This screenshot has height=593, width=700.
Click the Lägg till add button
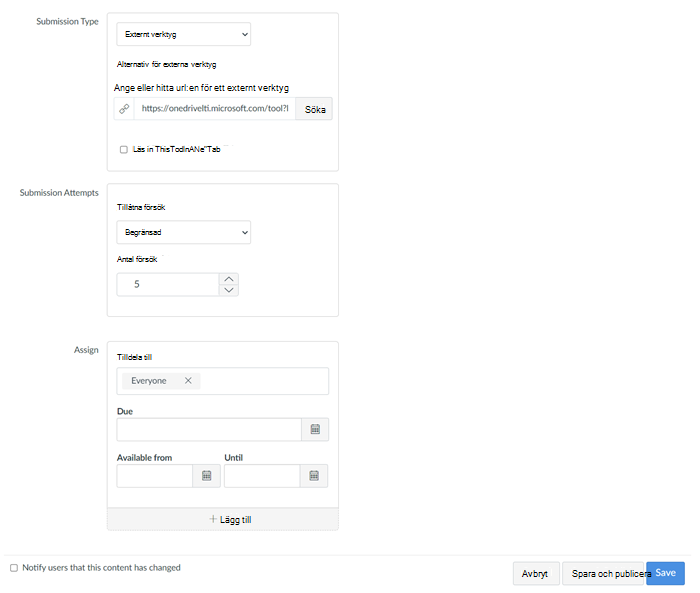(x=223, y=519)
